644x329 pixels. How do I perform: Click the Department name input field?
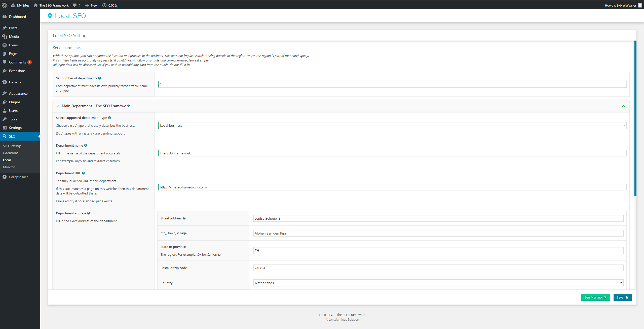click(392, 153)
